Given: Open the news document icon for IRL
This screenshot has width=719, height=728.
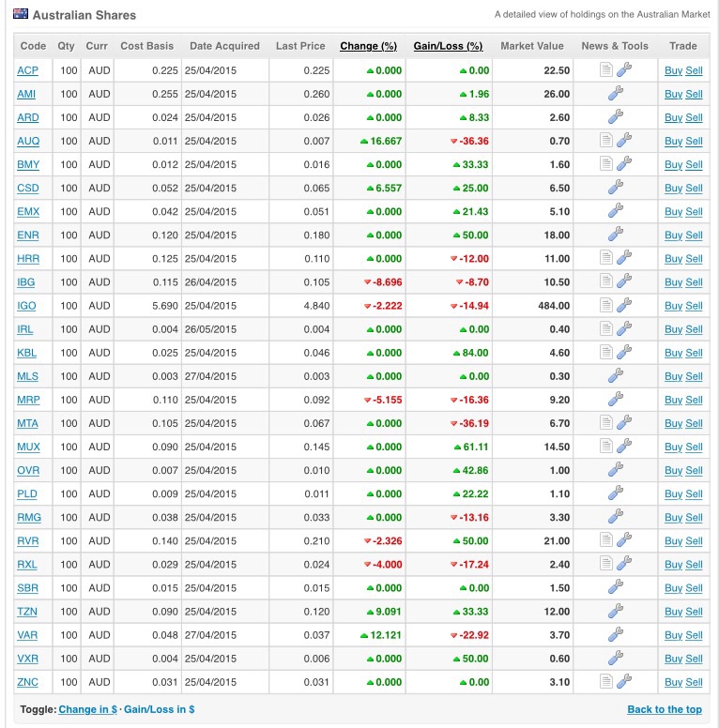Looking at the screenshot, I should (x=605, y=328).
